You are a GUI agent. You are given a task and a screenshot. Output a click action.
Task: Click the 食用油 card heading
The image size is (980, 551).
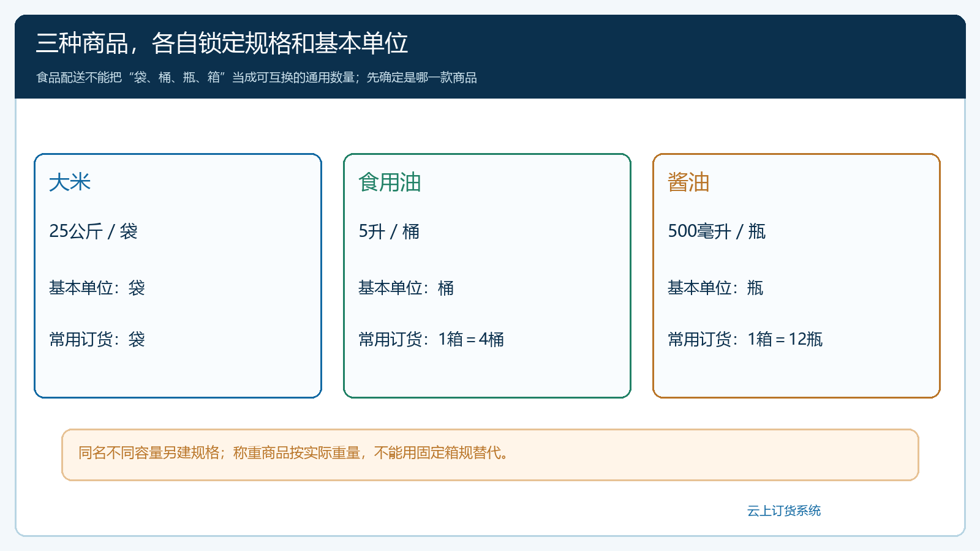(390, 182)
